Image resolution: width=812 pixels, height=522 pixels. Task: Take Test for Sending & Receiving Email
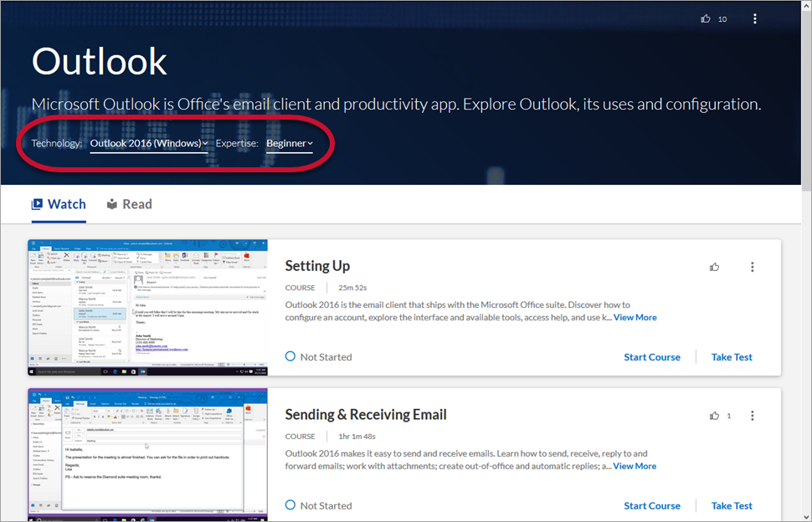pyautogui.click(x=732, y=505)
